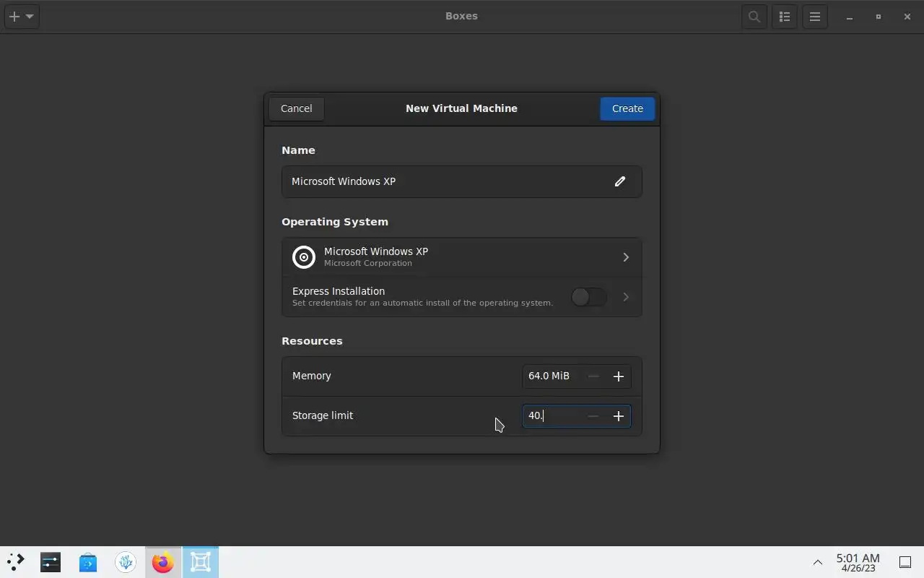Expand the Microsoft Windows XP OS chooser row
Image resolution: width=924 pixels, height=578 pixels.
[462, 257]
